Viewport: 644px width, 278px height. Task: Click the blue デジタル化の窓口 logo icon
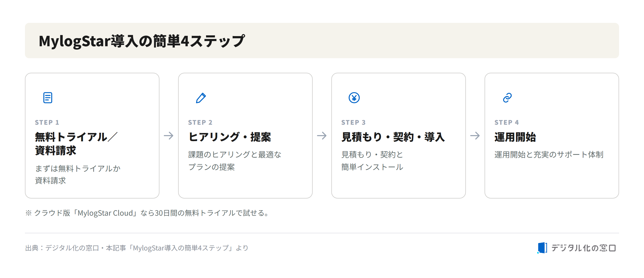coord(542,248)
